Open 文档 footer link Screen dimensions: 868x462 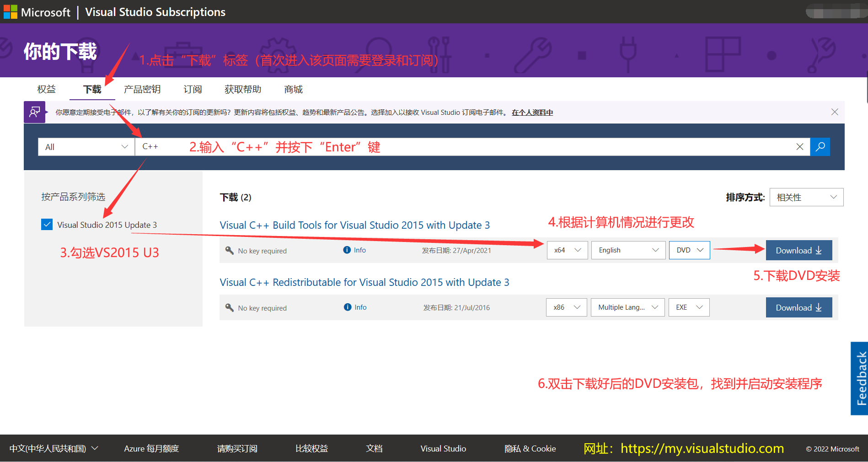coord(374,449)
